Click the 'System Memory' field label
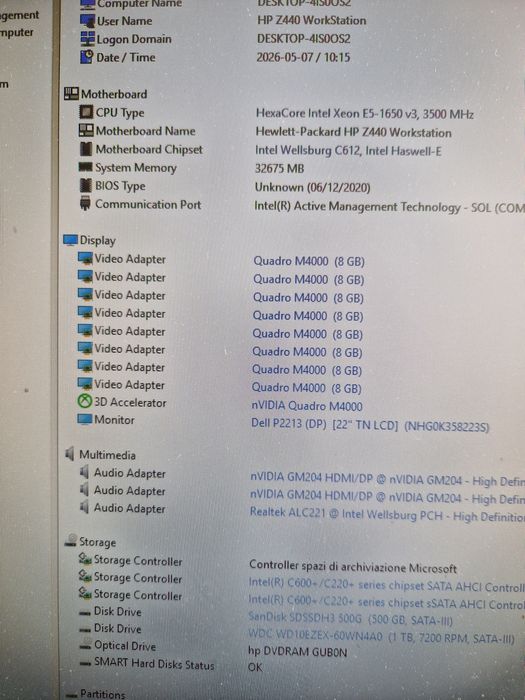 point(136,168)
